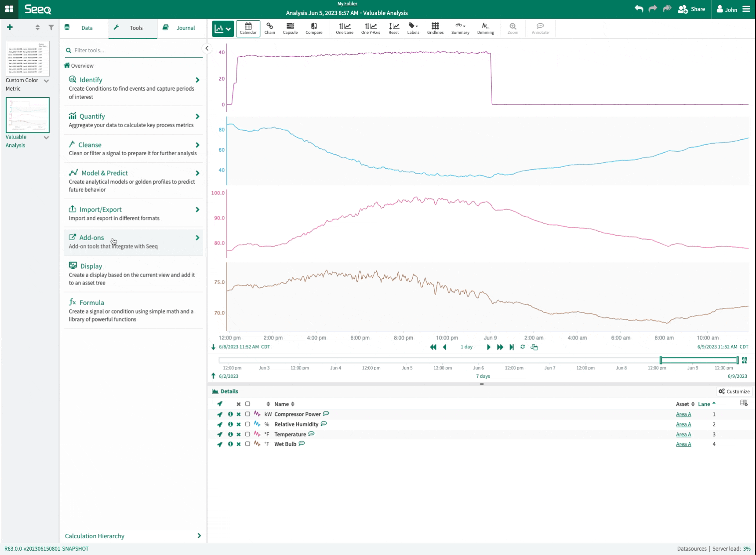Image resolution: width=756 pixels, height=555 pixels.
Task: Select all items header checkbox
Action: click(247, 404)
